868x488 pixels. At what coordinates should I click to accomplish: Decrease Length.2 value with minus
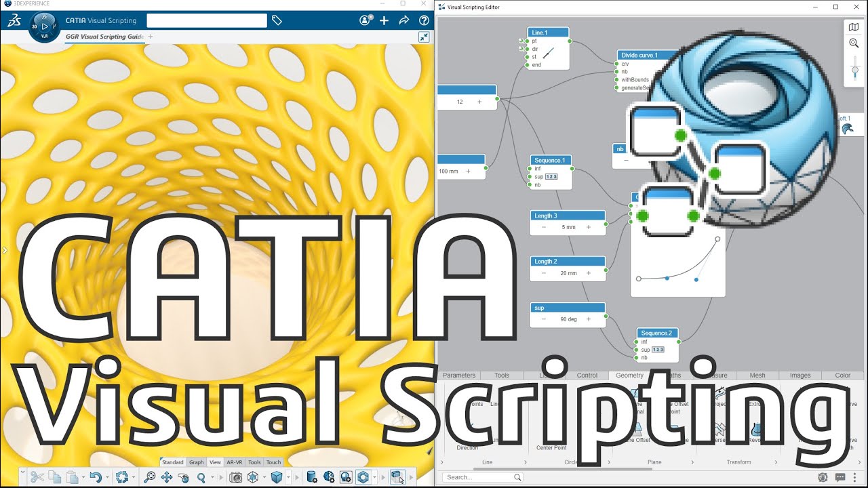coord(544,273)
